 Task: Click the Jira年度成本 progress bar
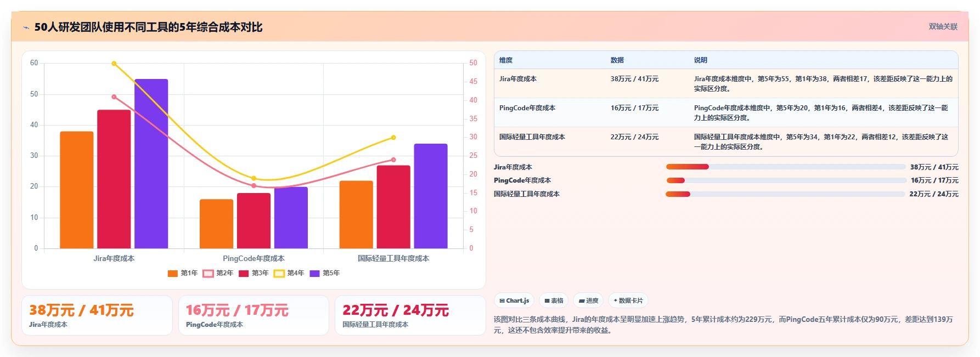(786, 167)
